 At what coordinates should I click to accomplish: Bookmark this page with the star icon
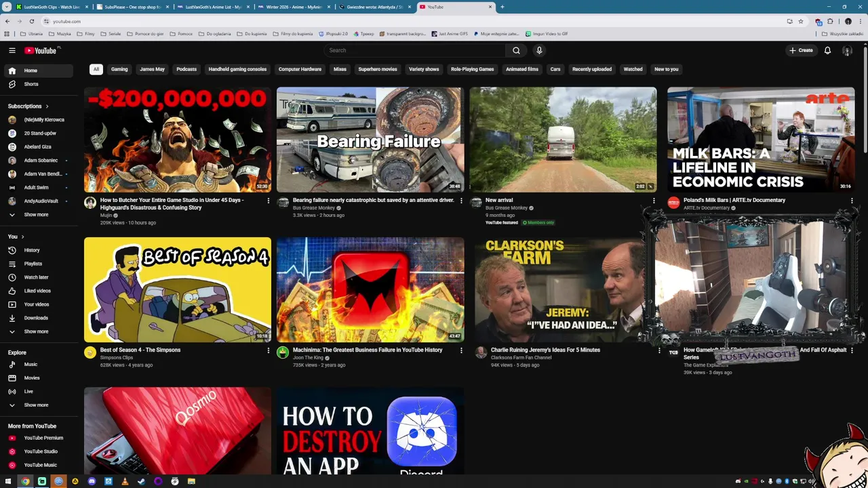coord(801,21)
